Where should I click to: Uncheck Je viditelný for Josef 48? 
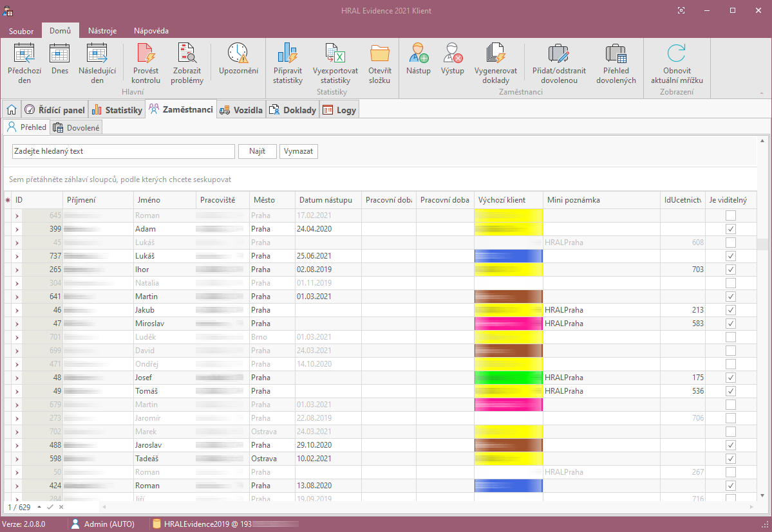731,378
